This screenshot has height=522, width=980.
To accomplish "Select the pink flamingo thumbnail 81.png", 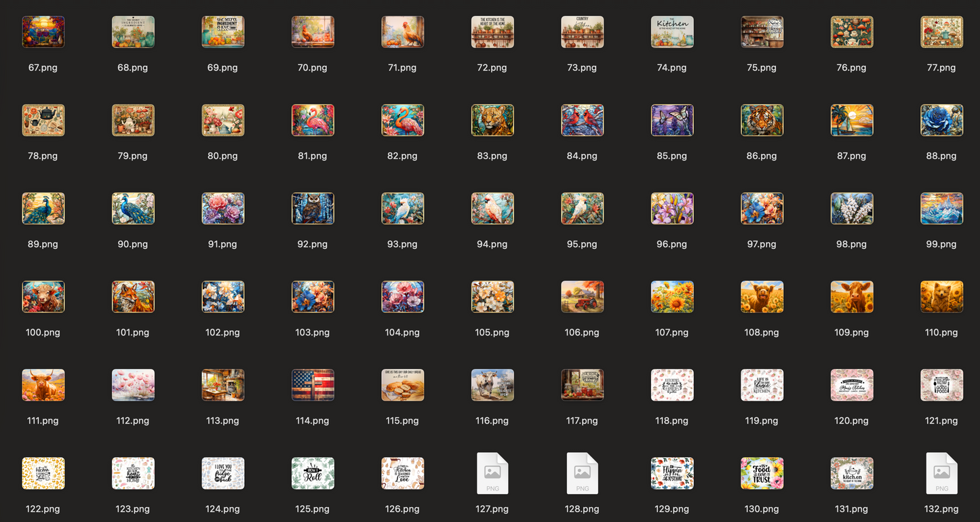I will [313, 120].
